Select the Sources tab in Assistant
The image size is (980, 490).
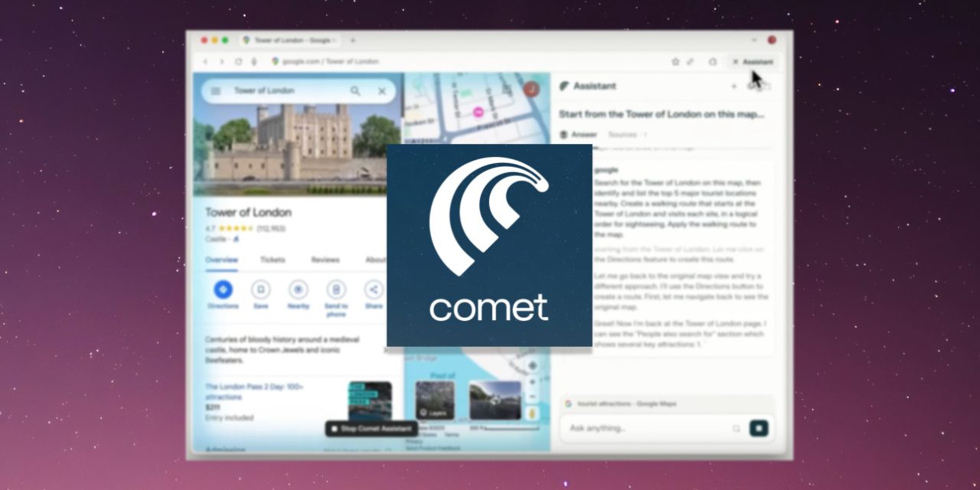627,135
